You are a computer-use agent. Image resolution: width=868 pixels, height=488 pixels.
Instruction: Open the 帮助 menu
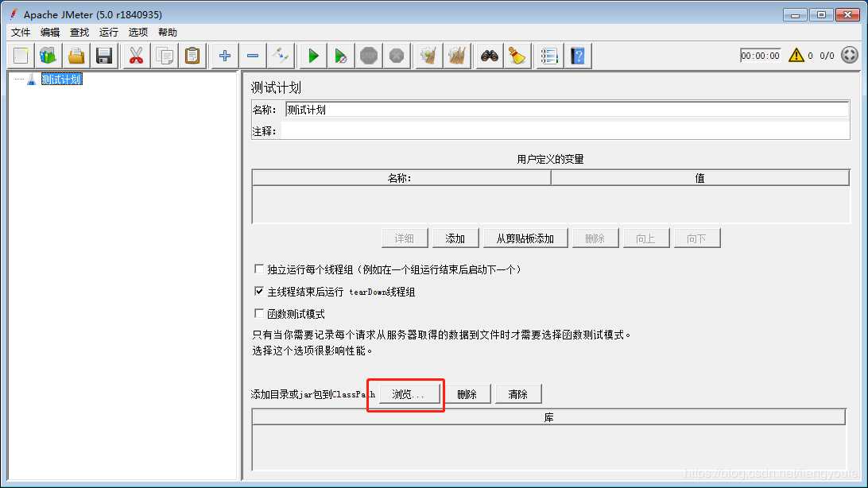[167, 32]
